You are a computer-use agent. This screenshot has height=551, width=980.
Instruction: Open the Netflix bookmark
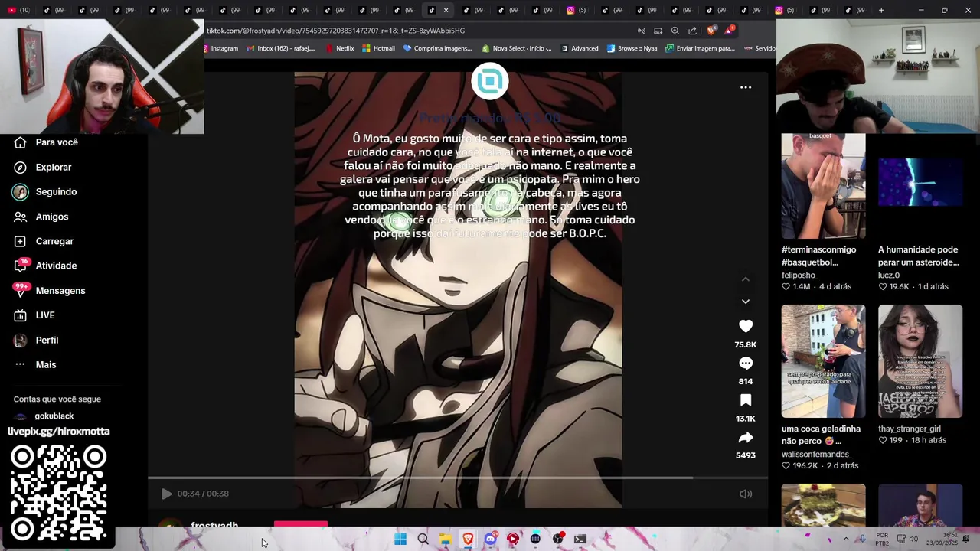340,48
